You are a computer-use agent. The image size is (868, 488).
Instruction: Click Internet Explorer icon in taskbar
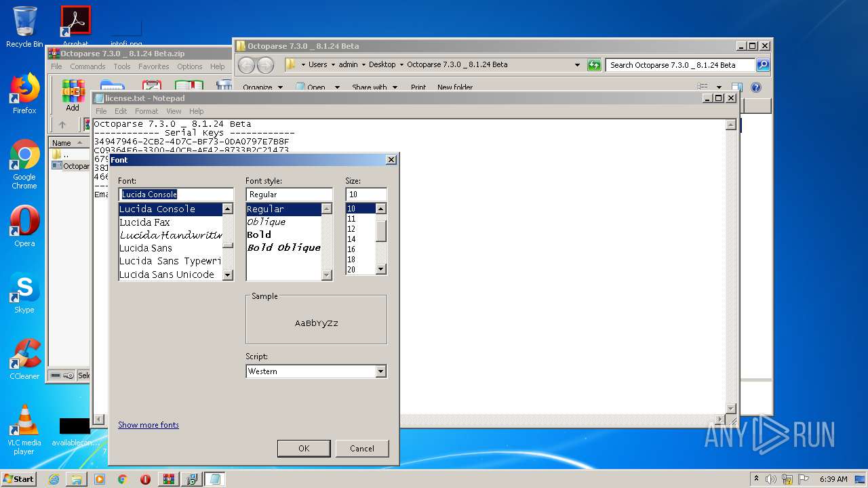[54, 479]
